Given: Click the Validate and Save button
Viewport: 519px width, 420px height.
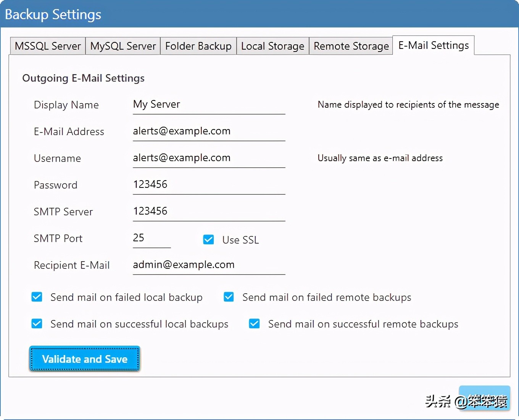Looking at the screenshot, I should click(85, 359).
